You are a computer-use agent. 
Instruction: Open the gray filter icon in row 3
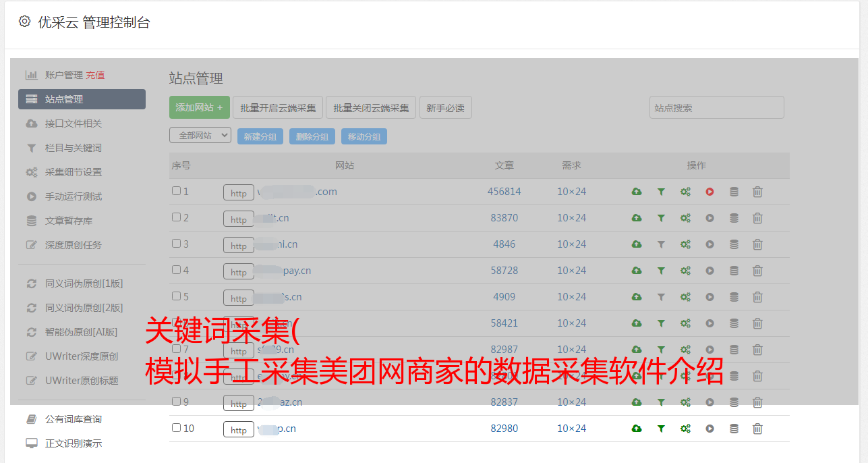coord(661,244)
